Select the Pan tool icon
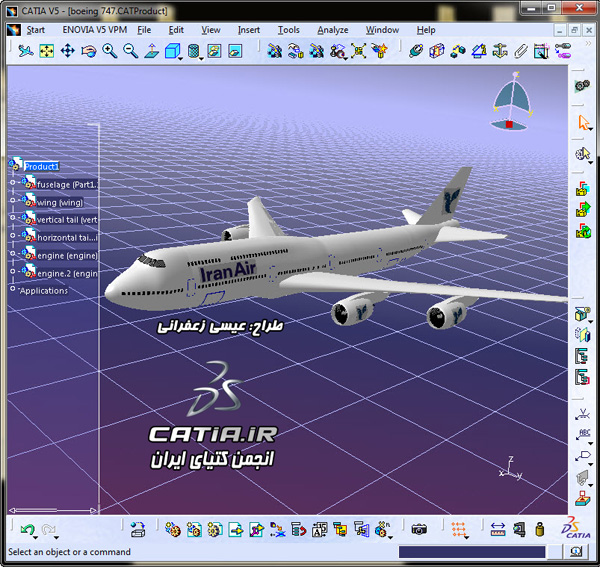The width and height of the screenshot is (600, 567). 67,51
